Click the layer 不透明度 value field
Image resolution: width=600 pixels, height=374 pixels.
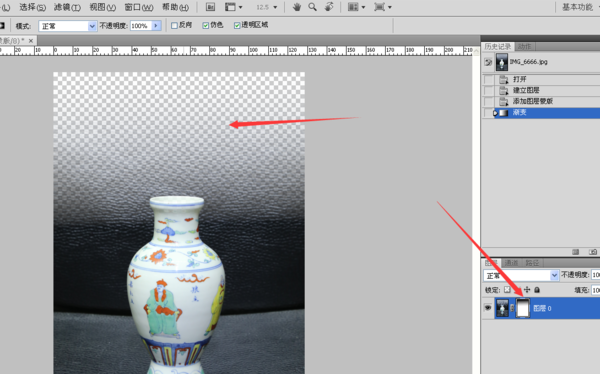(595, 275)
